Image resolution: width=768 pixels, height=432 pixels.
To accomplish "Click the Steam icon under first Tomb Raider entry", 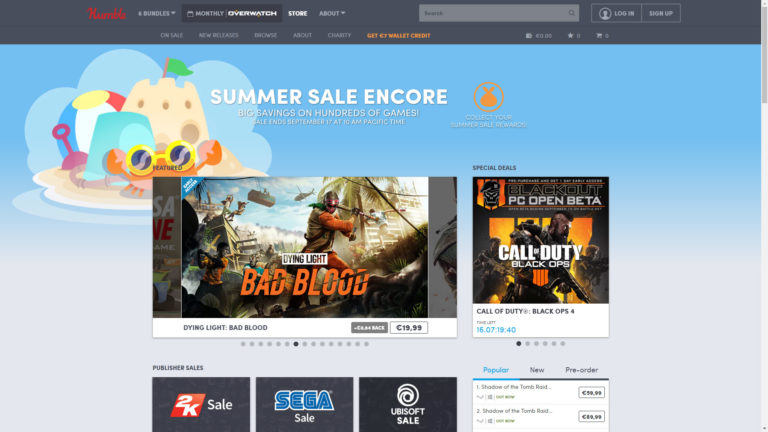I will tap(480, 397).
